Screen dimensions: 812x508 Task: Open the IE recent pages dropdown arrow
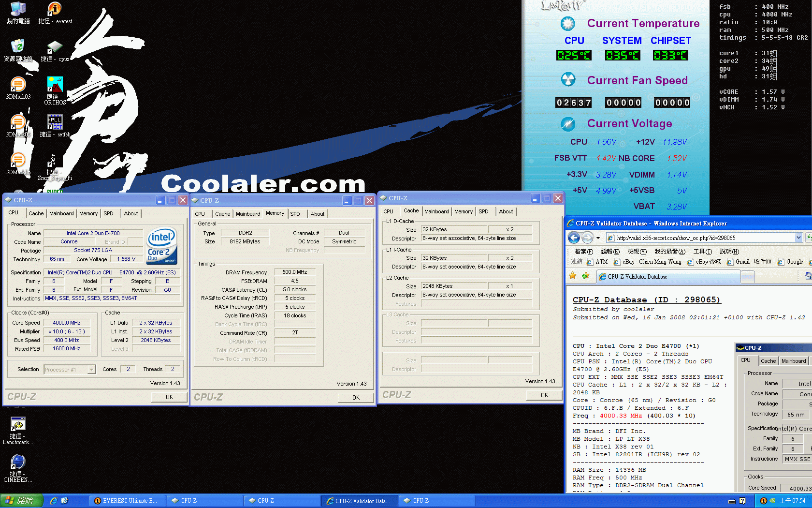tap(598, 238)
